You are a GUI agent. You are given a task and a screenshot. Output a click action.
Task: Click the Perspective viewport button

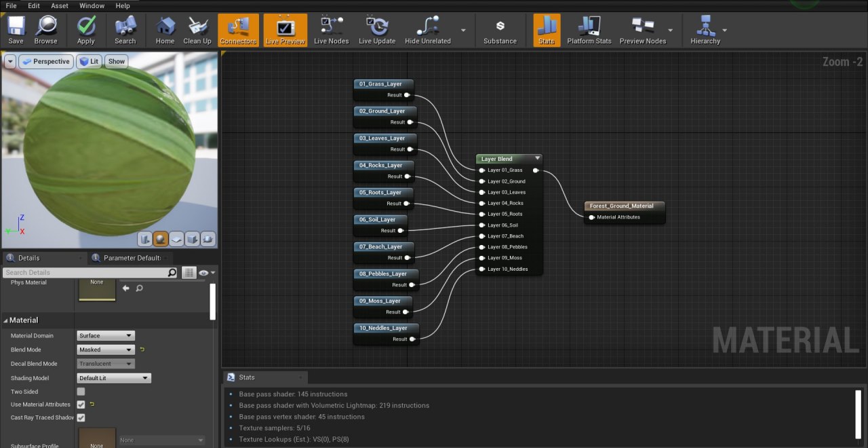[45, 61]
